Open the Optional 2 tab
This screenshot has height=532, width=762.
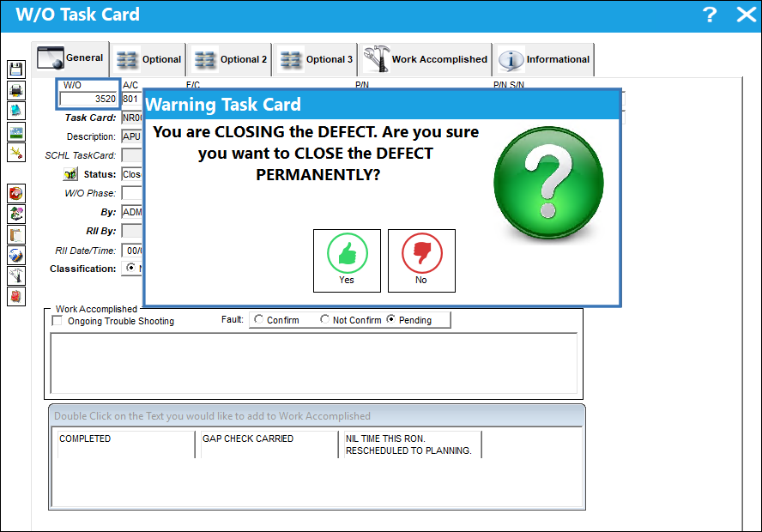point(230,59)
